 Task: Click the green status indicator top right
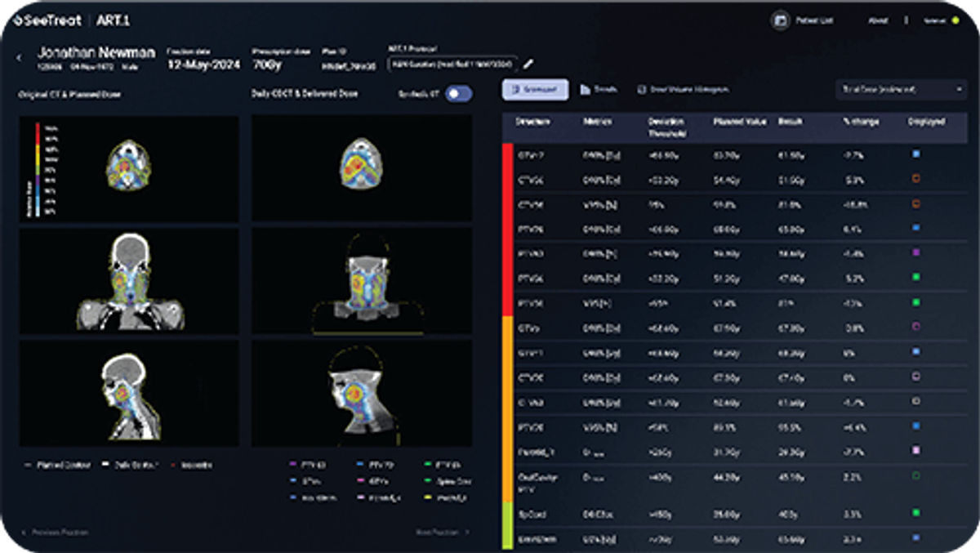(955, 19)
